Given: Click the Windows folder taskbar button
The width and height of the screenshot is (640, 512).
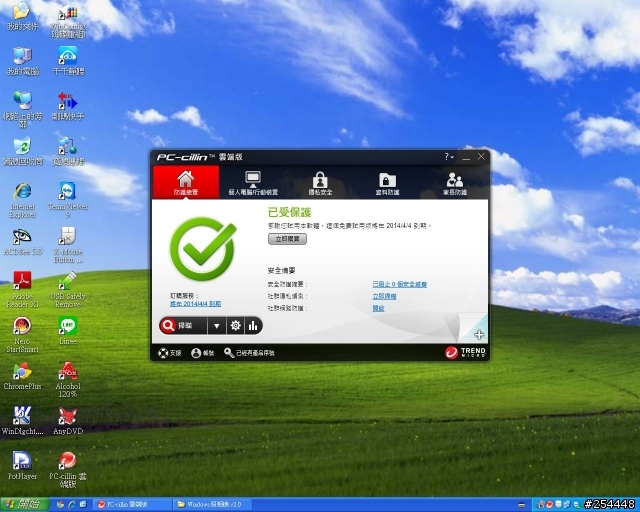Looking at the screenshot, I should 213,505.
